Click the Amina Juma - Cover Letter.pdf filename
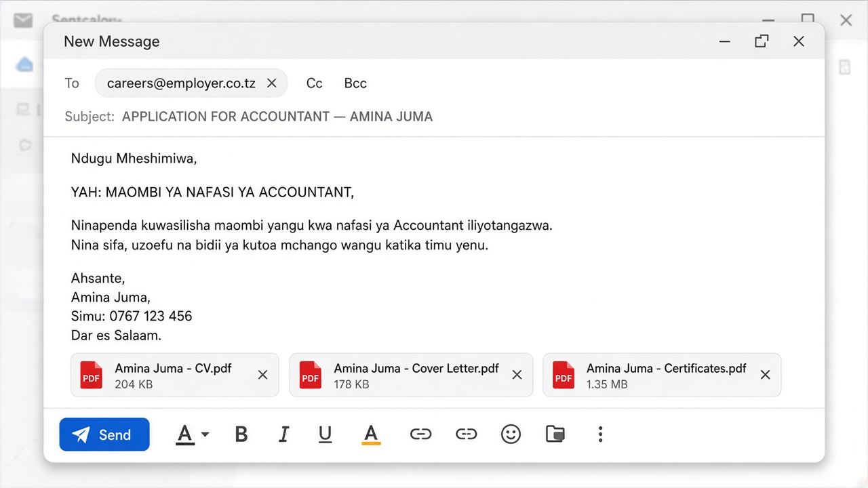 [416, 369]
